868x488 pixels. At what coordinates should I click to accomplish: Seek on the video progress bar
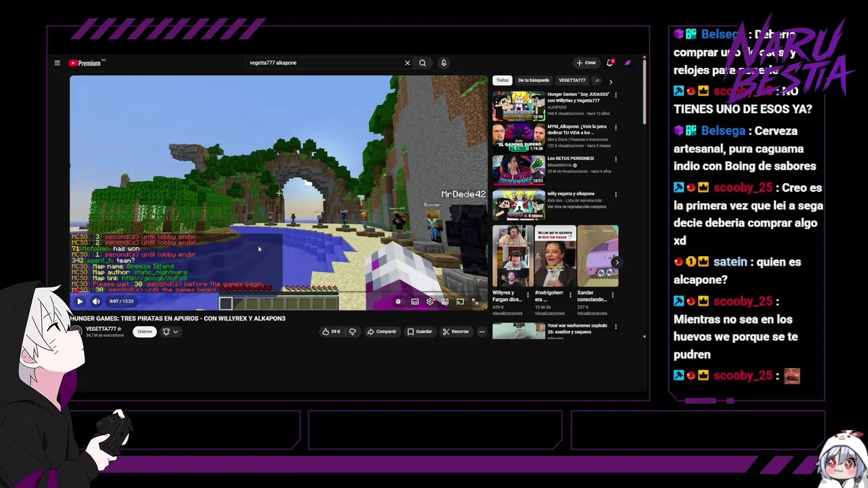click(x=278, y=293)
